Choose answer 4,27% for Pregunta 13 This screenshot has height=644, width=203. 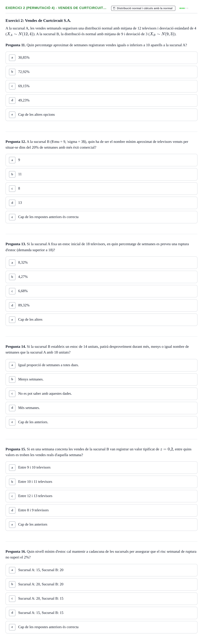[x=101, y=277]
